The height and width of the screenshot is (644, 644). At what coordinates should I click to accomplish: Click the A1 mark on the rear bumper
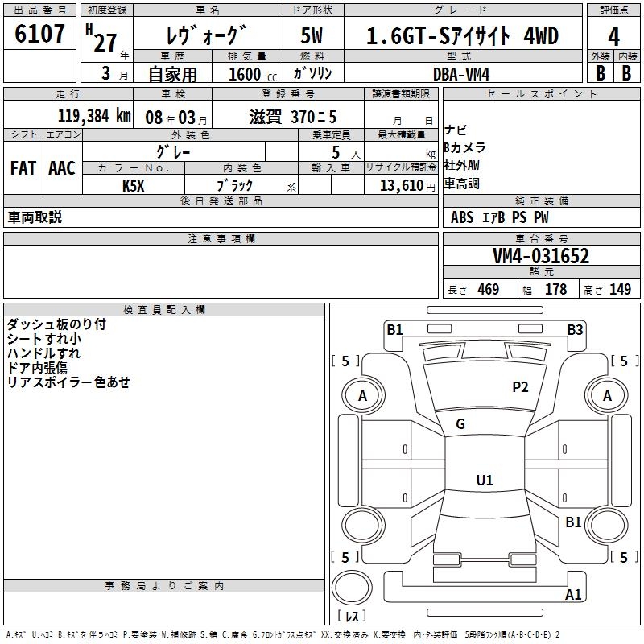[x=573, y=594]
